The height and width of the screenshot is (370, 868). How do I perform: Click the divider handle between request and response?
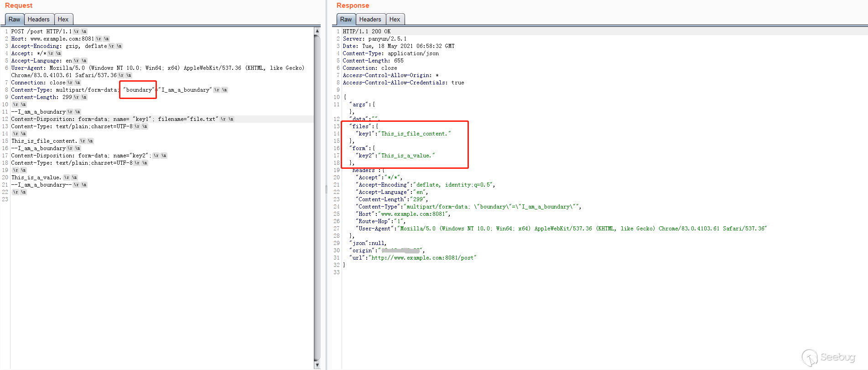(x=326, y=189)
